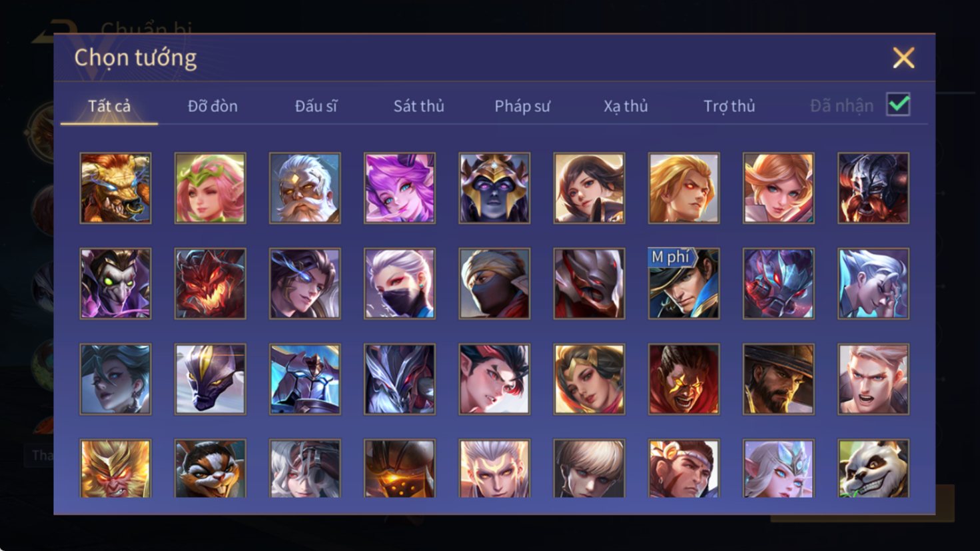
Task: Toggle the "Đã nhận" checkbox
Action: tap(898, 105)
